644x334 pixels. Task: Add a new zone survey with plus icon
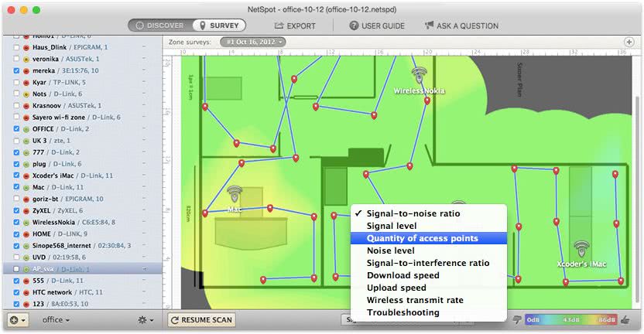tap(629, 42)
